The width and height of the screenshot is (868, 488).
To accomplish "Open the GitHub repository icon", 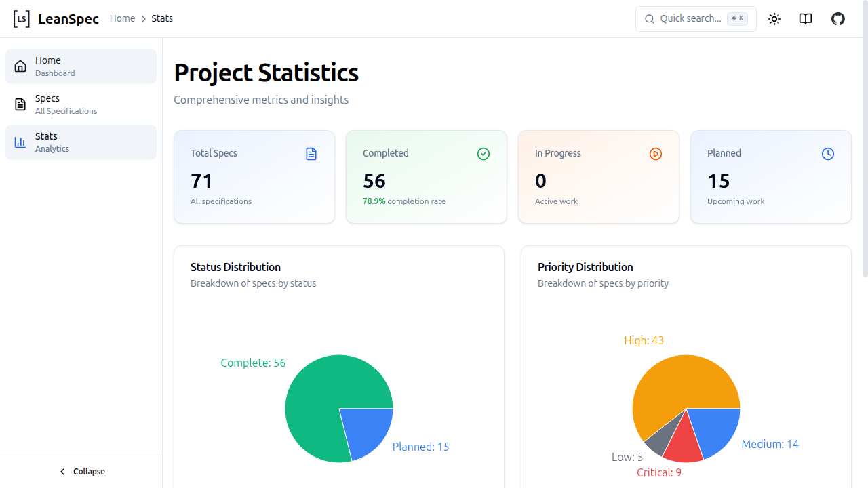I will coord(838,19).
